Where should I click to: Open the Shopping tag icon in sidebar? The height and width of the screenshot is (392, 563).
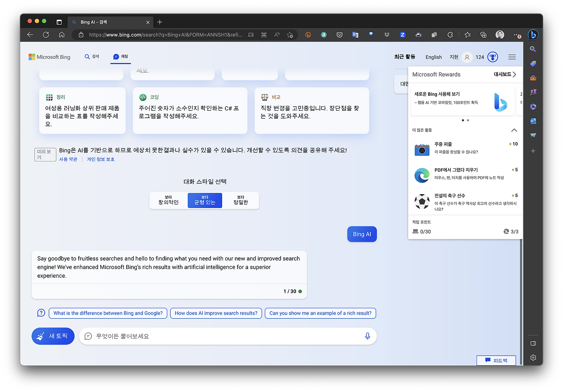tap(533, 64)
